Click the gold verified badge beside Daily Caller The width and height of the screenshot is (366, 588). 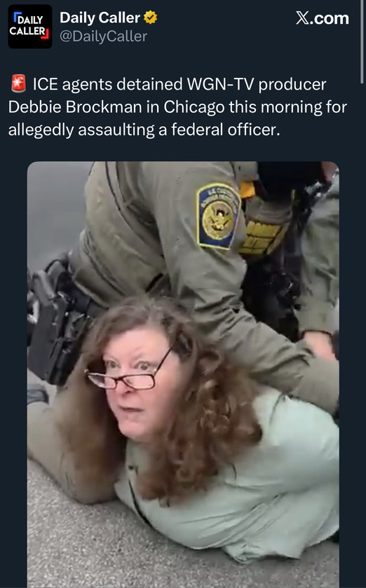[x=150, y=18]
